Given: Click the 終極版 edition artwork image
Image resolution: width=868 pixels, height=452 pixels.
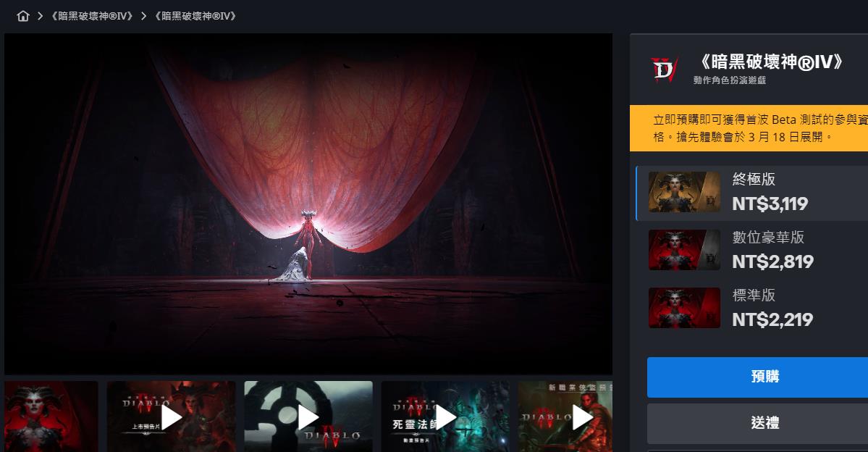Looking at the screenshot, I should click(684, 192).
